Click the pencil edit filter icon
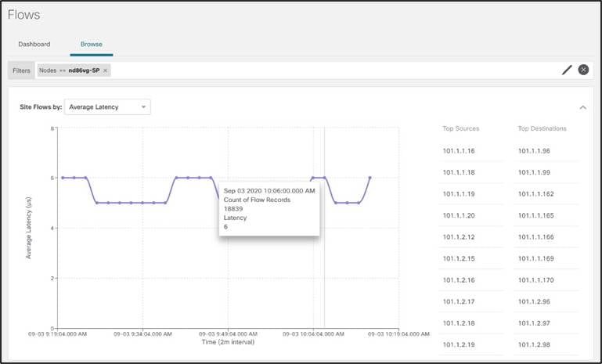This screenshot has height=364, width=602. pos(567,70)
